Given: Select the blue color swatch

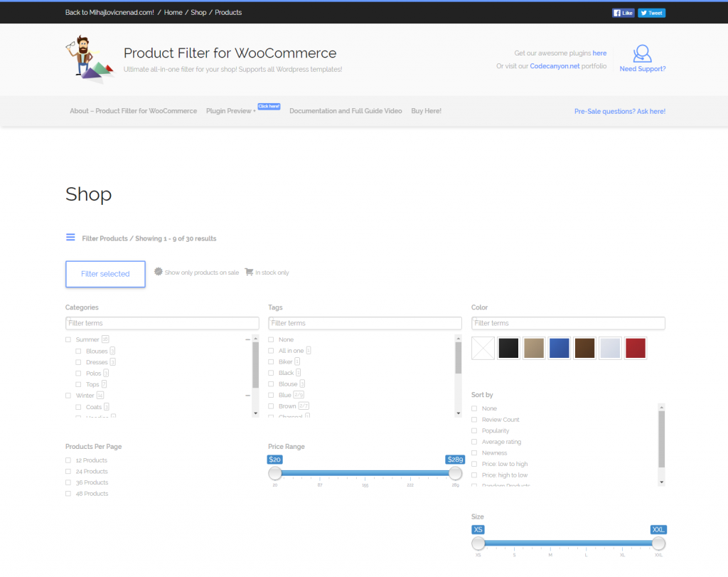Looking at the screenshot, I should [559, 348].
